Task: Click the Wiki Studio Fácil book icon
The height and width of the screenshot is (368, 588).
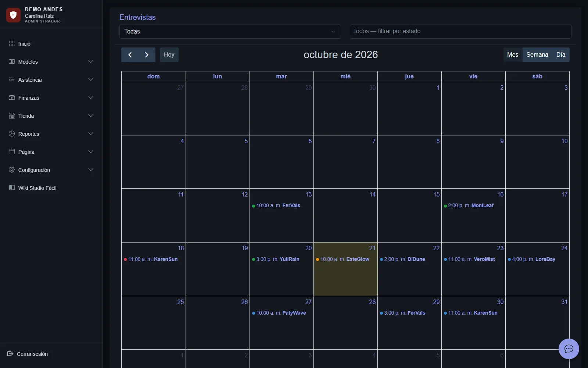Action: coord(12,188)
